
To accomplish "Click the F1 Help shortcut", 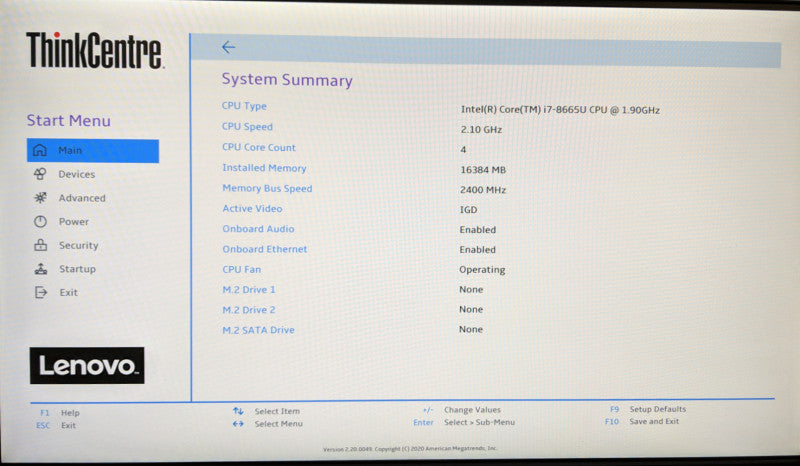I will pyautogui.click(x=60, y=413).
